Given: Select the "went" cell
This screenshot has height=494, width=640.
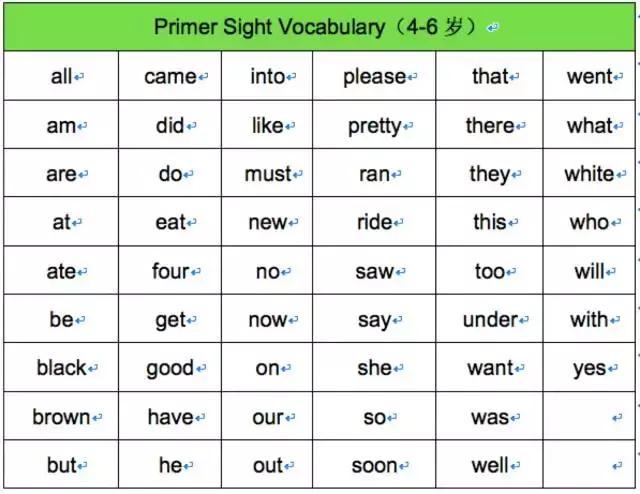Looking at the screenshot, I should click(589, 77).
